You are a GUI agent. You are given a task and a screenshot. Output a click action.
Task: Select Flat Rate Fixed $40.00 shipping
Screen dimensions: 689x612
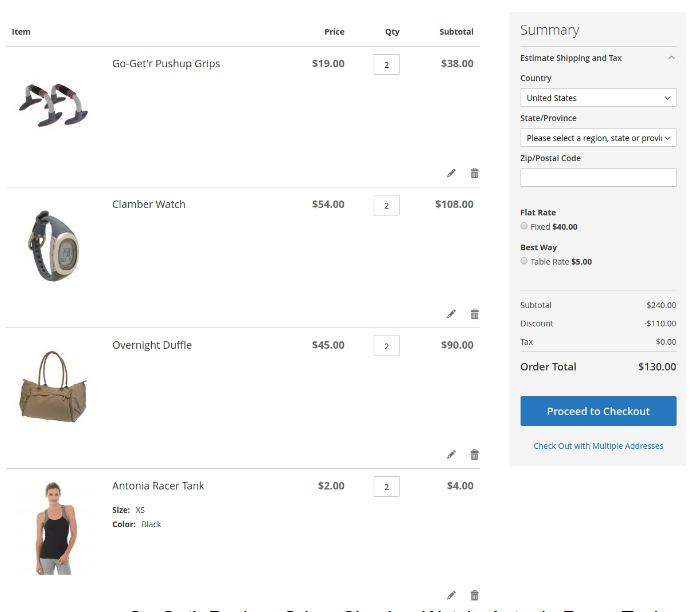coord(524,227)
